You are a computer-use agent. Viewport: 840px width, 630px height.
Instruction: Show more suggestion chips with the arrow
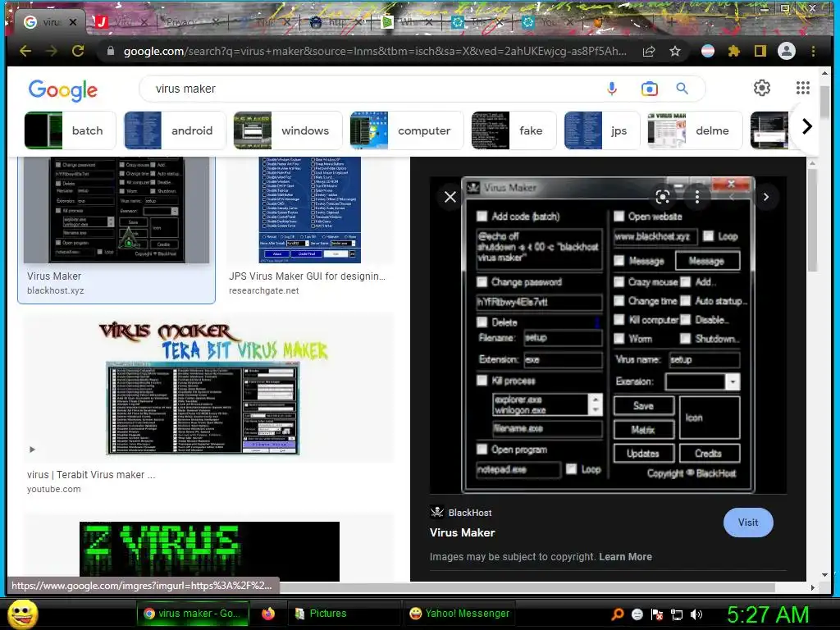click(x=807, y=126)
